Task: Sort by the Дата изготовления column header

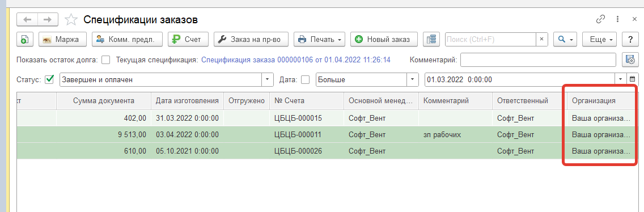Action: tap(187, 101)
